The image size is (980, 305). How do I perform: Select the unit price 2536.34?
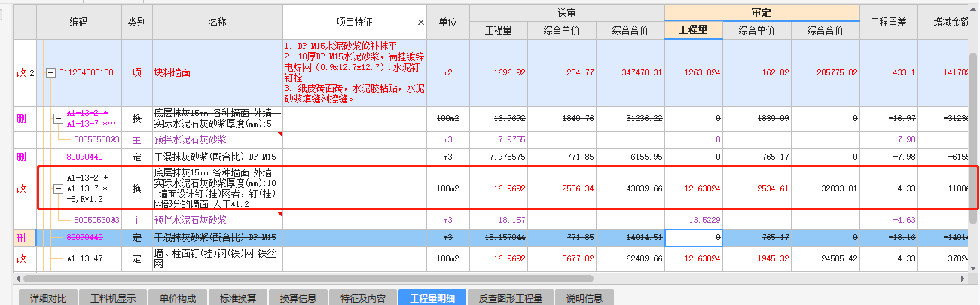click(x=561, y=188)
